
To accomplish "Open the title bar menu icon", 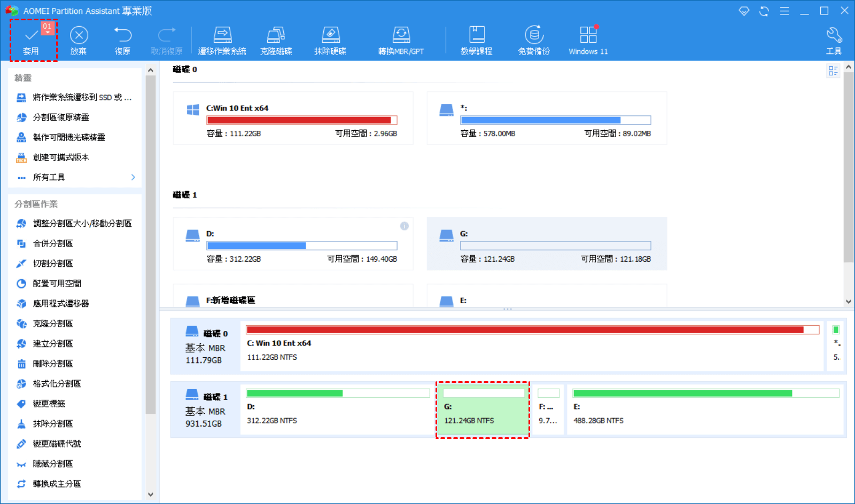I will 784,11.
